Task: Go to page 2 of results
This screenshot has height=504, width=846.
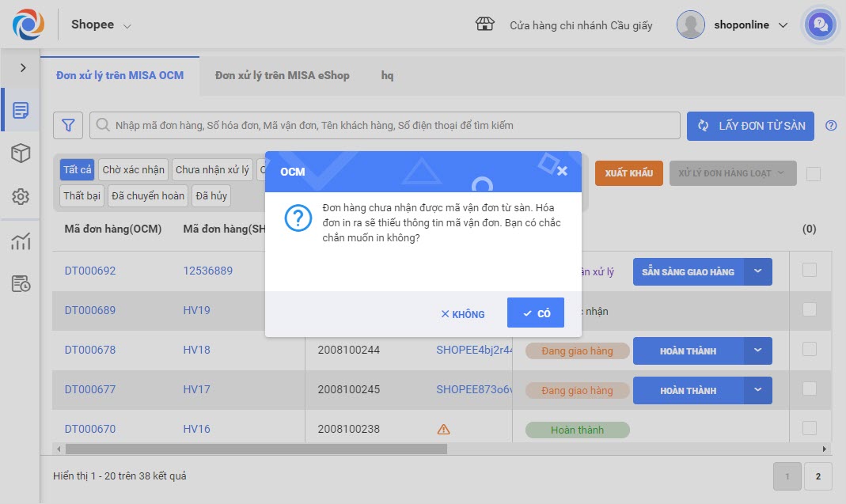Action: tap(818, 476)
